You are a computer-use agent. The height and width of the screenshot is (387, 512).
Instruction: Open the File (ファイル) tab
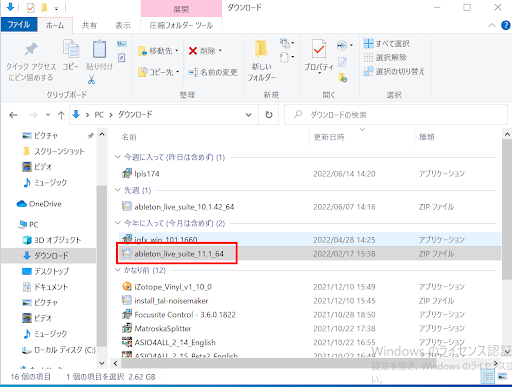tap(19, 25)
